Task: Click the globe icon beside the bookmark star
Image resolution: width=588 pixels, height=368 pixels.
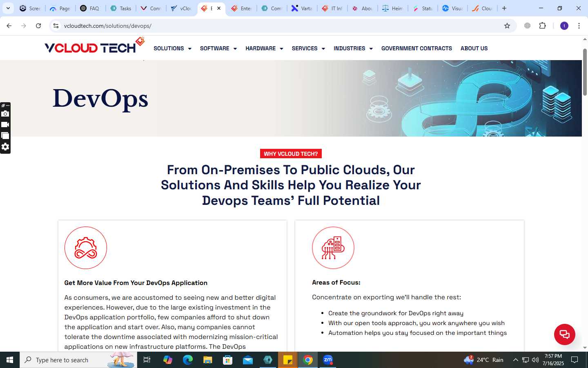Action: tap(528, 26)
